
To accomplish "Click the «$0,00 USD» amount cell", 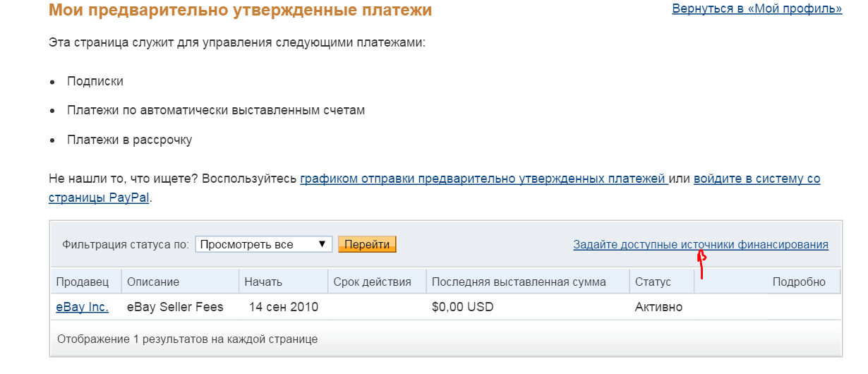I will [x=462, y=307].
